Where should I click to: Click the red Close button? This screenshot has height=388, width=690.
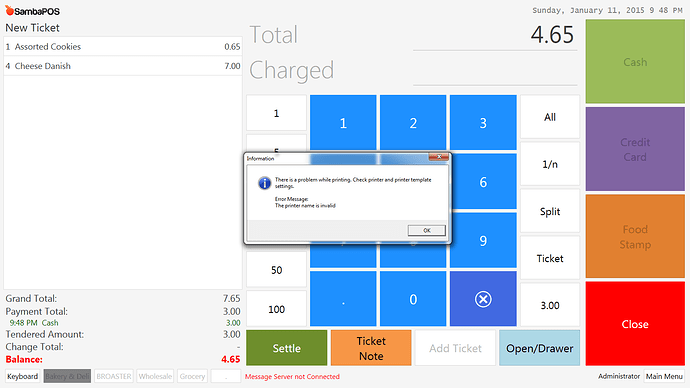coord(635,324)
